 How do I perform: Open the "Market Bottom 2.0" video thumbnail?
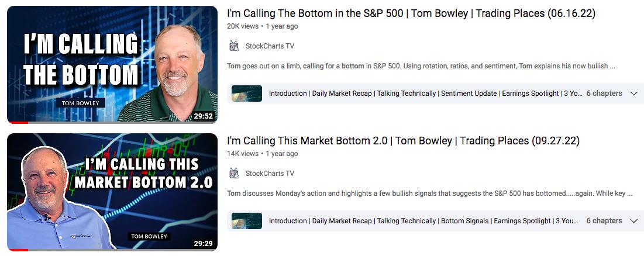[x=112, y=192]
